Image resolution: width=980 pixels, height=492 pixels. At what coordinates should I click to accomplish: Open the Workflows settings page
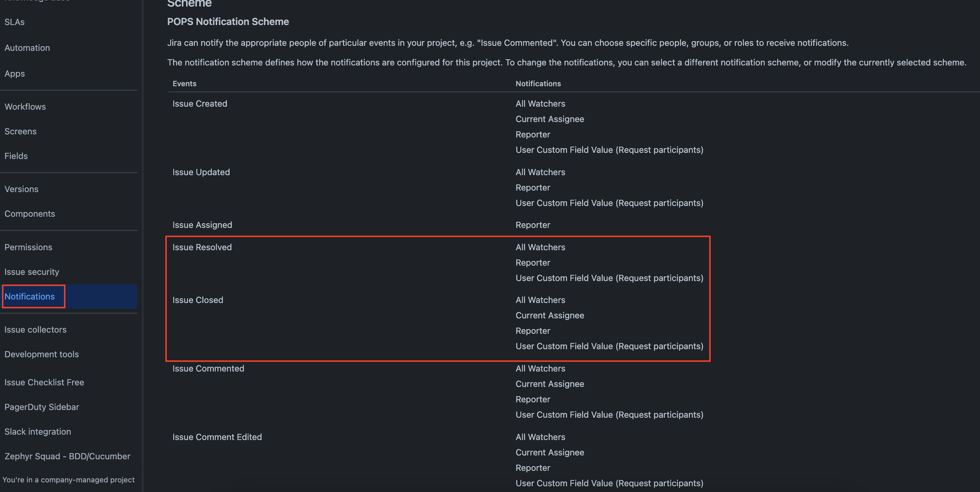pos(25,107)
